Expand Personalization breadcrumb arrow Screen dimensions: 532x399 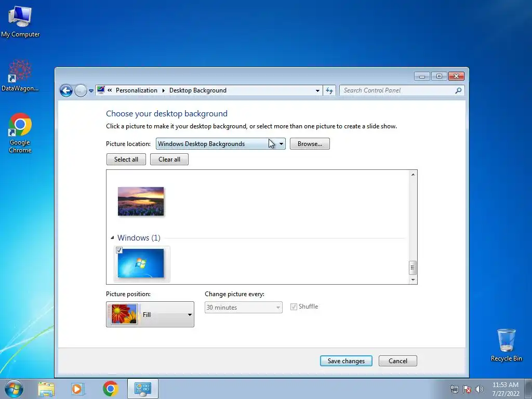pos(163,90)
